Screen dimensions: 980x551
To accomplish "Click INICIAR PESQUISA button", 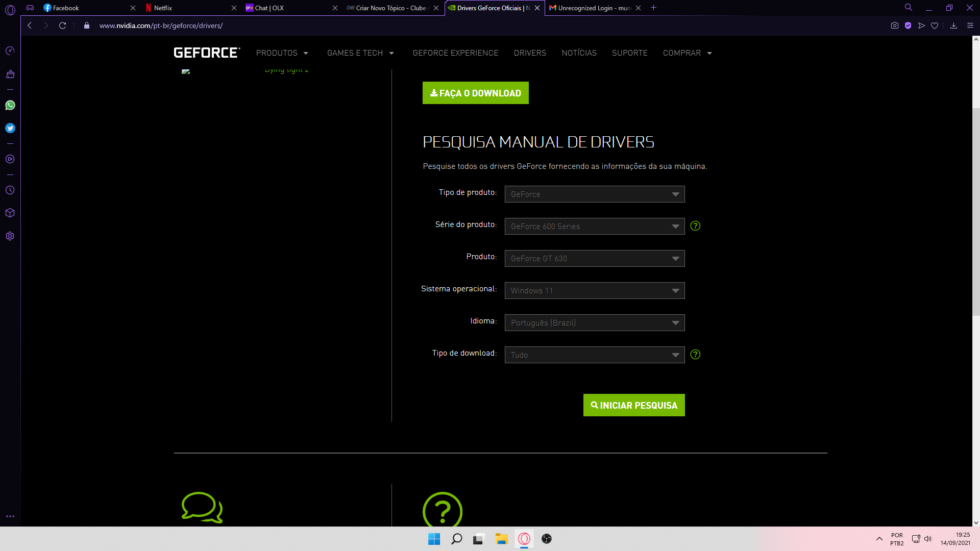I will pyautogui.click(x=634, y=405).
